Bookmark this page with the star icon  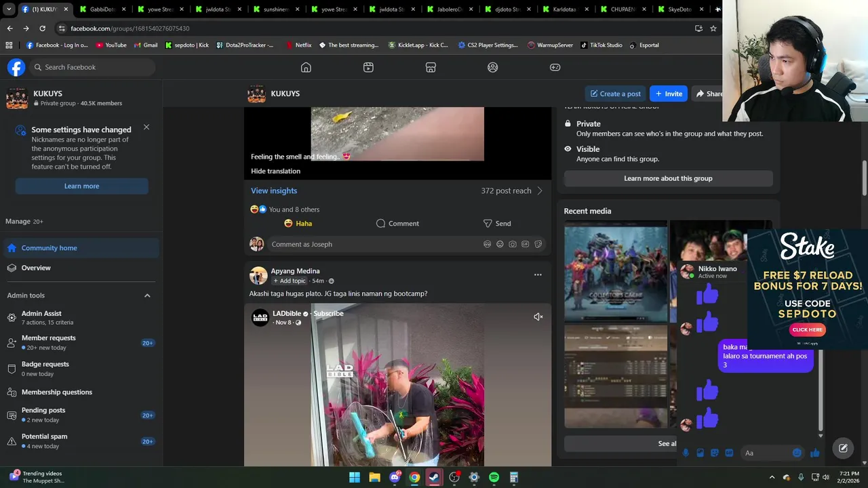(x=713, y=28)
